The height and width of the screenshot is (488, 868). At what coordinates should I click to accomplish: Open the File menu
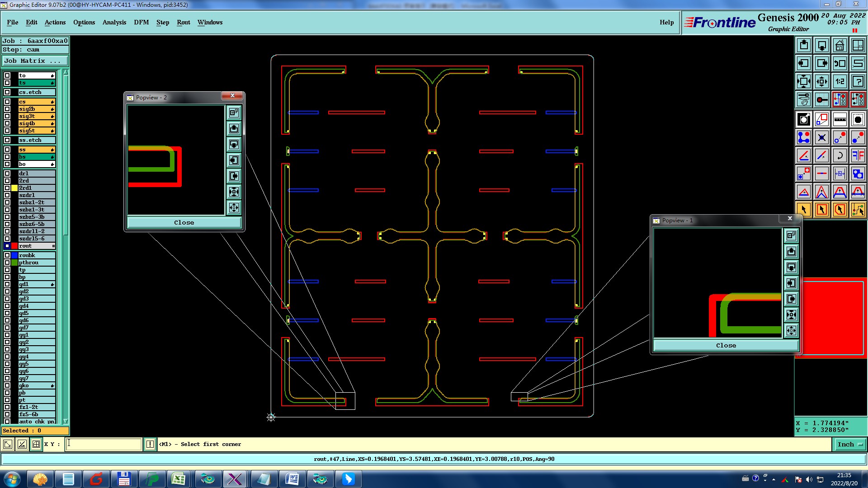pos(13,22)
